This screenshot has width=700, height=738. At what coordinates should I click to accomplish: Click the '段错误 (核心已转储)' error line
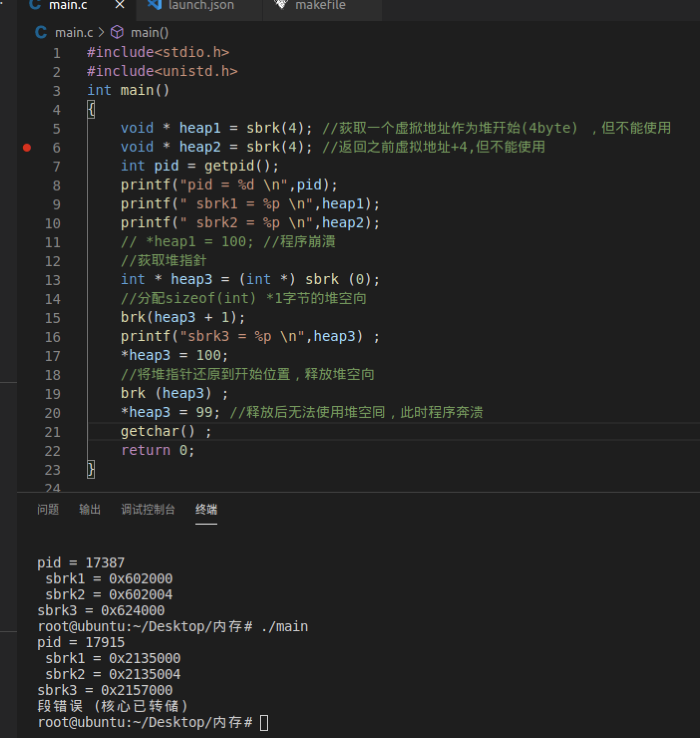point(113,706)
